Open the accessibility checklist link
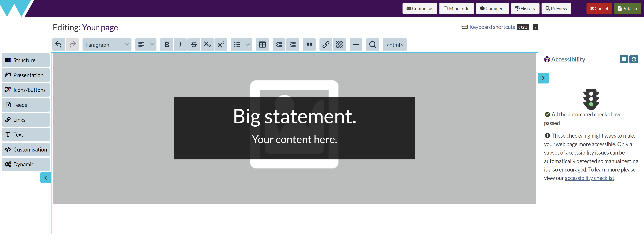 tap(589, 178)
